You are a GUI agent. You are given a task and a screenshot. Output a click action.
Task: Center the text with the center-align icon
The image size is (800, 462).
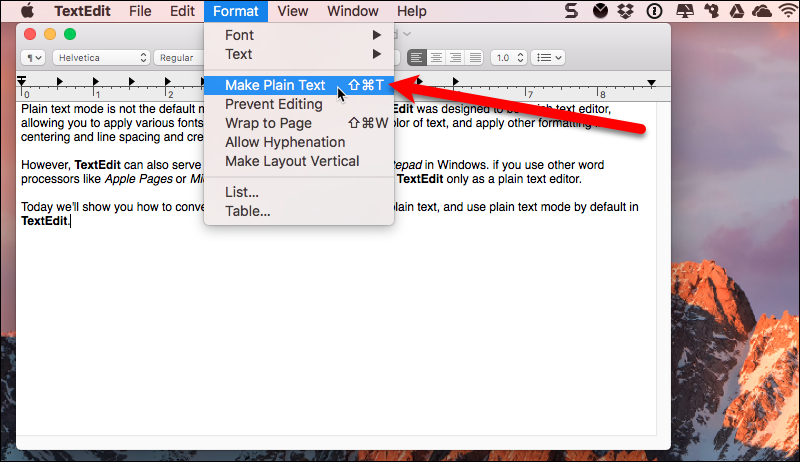pyautogui.click(x=436, y=58)
